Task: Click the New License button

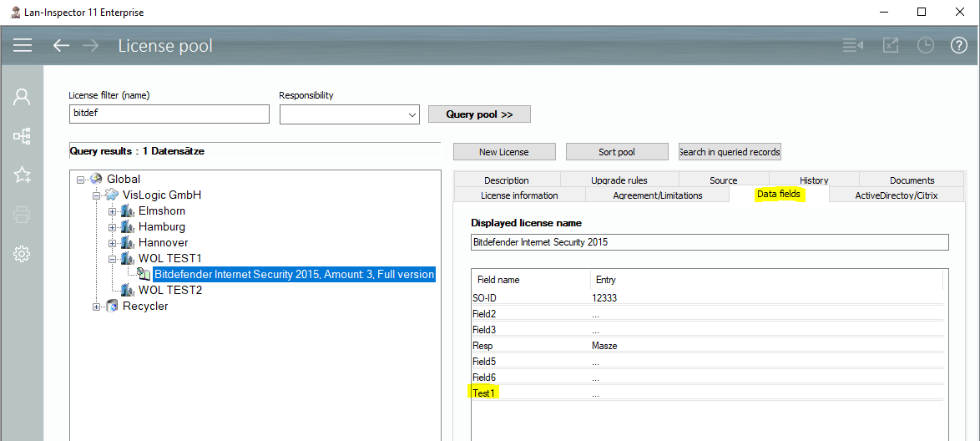Action: click(503, 152)
